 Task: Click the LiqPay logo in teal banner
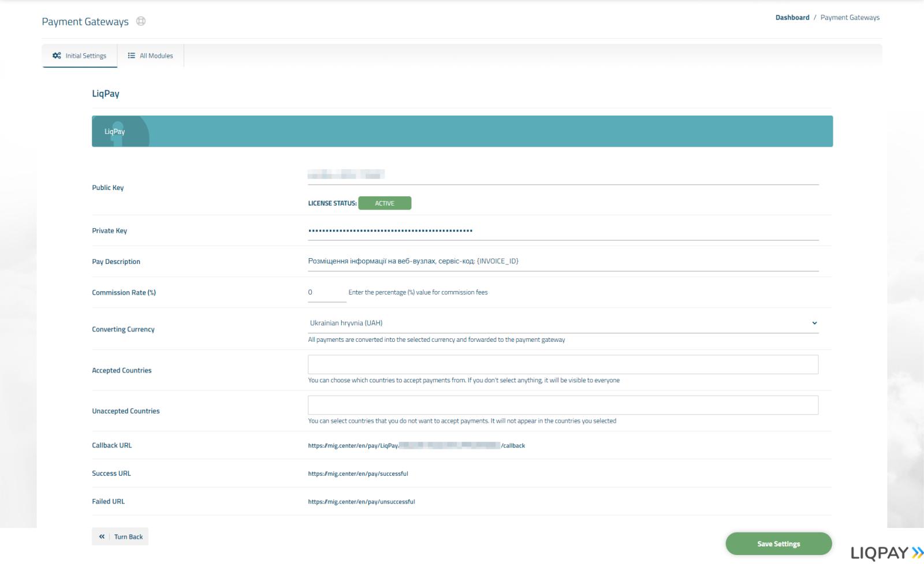pyautogui.click(x=115, y=132)
